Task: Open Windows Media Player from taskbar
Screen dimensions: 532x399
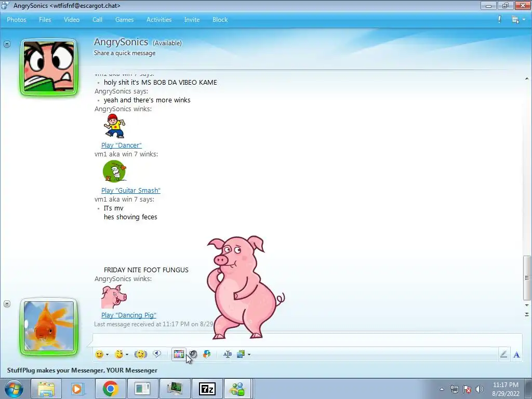Action: tap(78, 389)
